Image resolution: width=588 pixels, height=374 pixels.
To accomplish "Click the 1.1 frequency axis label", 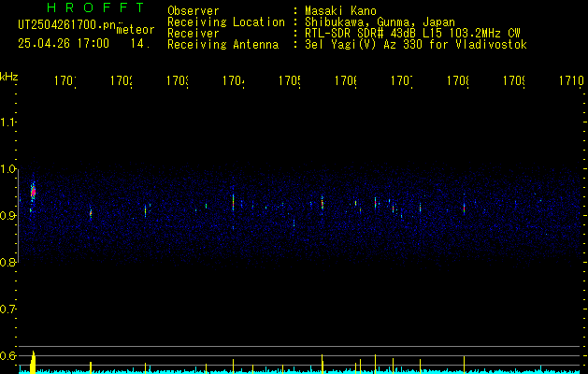I will click(x=8, y=122).
